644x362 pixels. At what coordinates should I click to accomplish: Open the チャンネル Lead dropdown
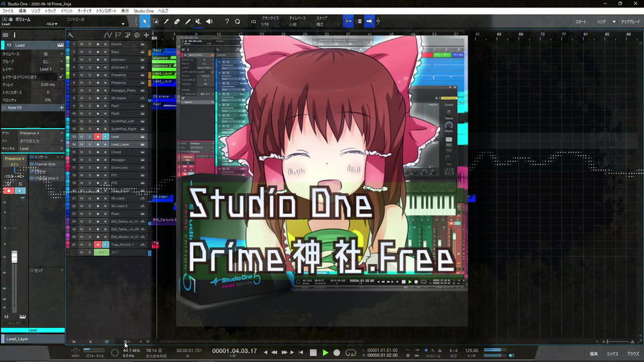point(41,149)
